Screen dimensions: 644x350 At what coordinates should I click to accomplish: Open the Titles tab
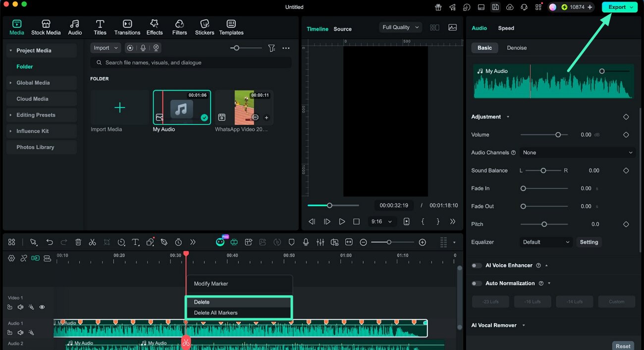[100, 27]
